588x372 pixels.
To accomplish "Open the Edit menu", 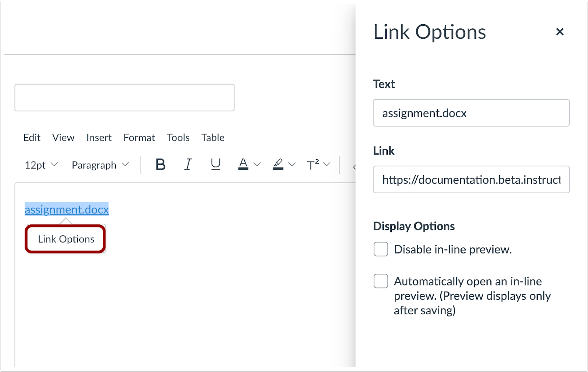I will [32, 138].
